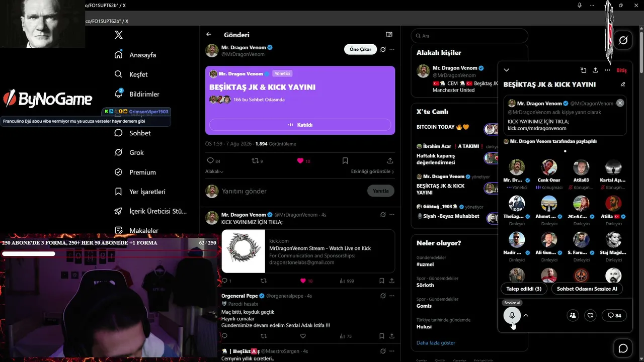
Task: View analytics showing 999 views
Action: click(x=347, y=281)
